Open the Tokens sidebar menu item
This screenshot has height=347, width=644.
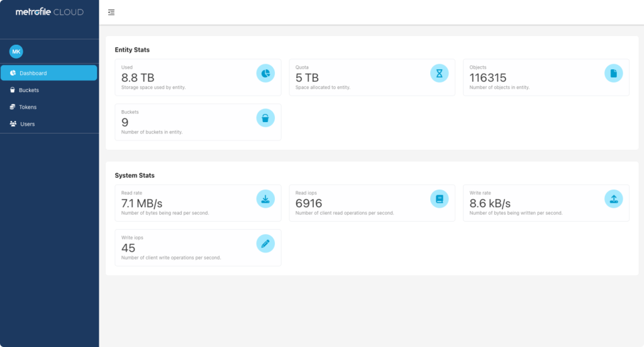pos(49,107)
